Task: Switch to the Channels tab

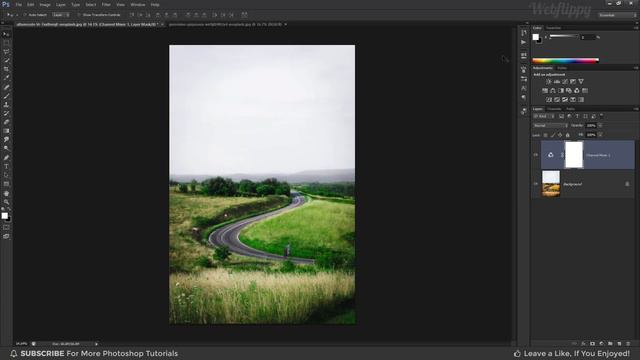Action: (x=554, y=109)
